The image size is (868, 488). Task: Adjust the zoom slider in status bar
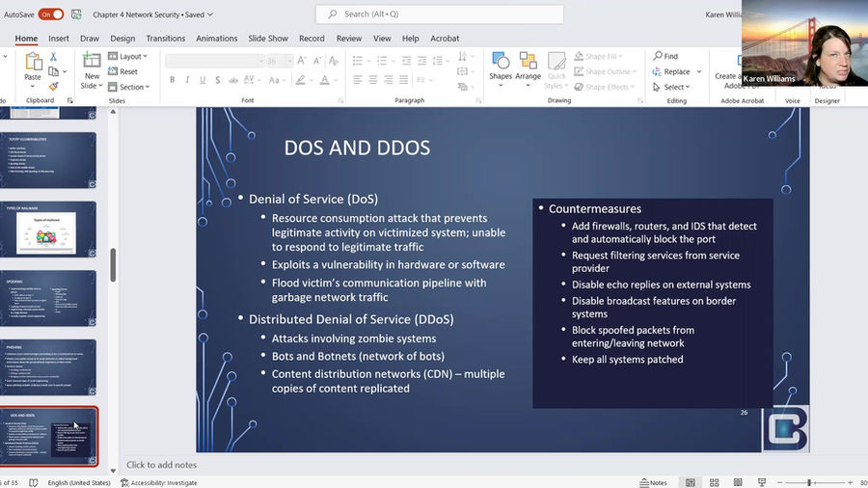(809, 482)
